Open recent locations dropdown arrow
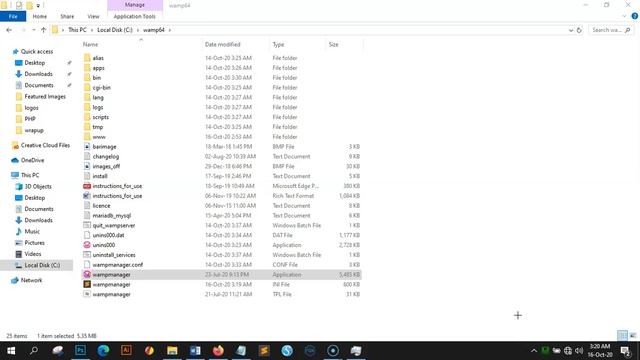The height and width of the screenshot is (360, 640). (33, 30)
